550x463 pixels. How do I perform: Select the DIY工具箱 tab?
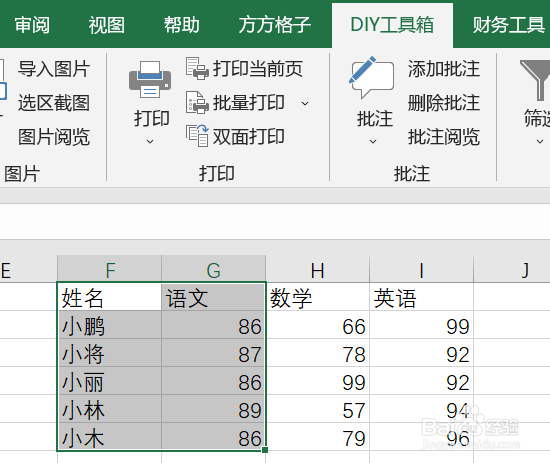click(392, 25)
